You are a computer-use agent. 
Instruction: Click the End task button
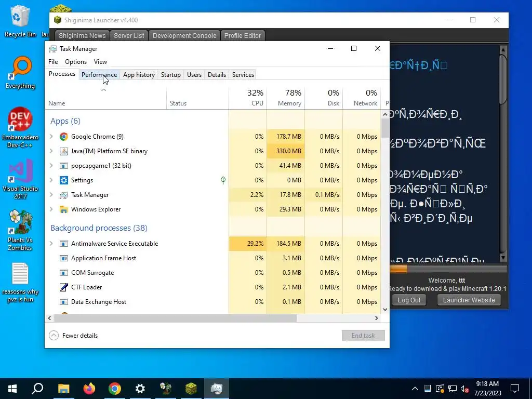[363, 336]
